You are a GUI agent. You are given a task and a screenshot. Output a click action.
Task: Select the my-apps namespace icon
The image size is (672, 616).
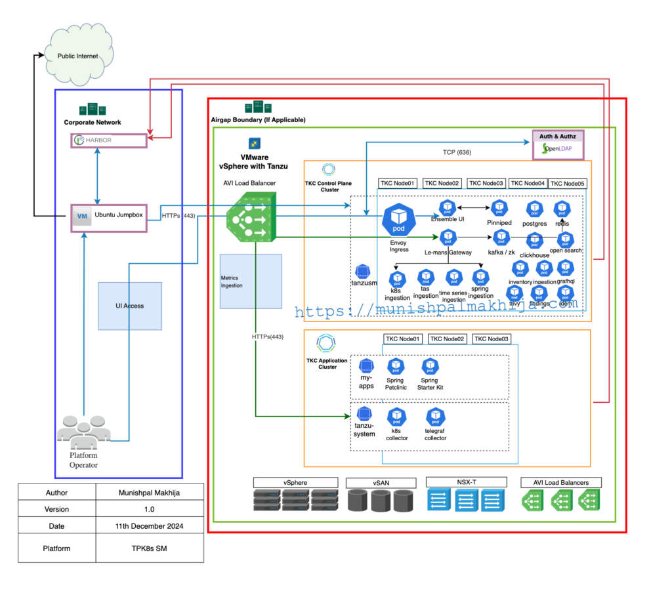tap(366, 366)
